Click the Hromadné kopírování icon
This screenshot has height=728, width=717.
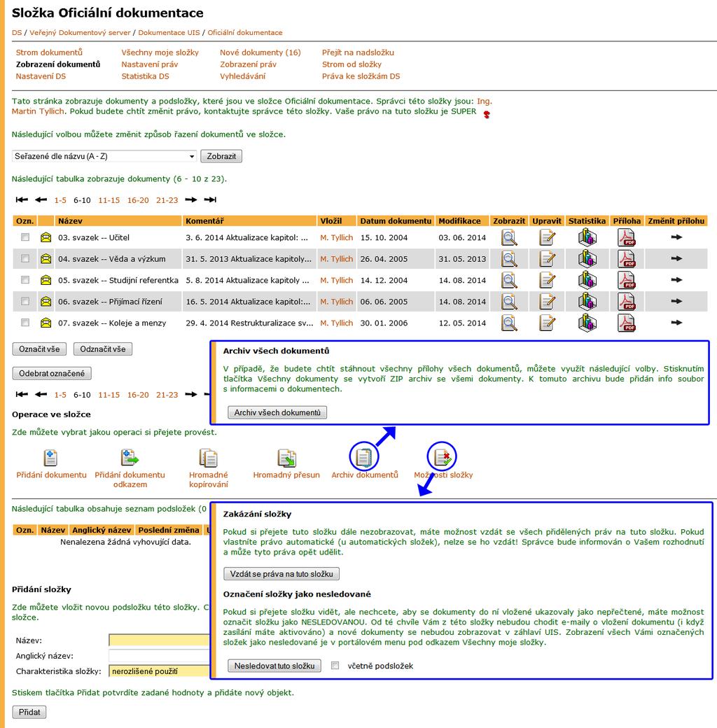click(208, 458)
